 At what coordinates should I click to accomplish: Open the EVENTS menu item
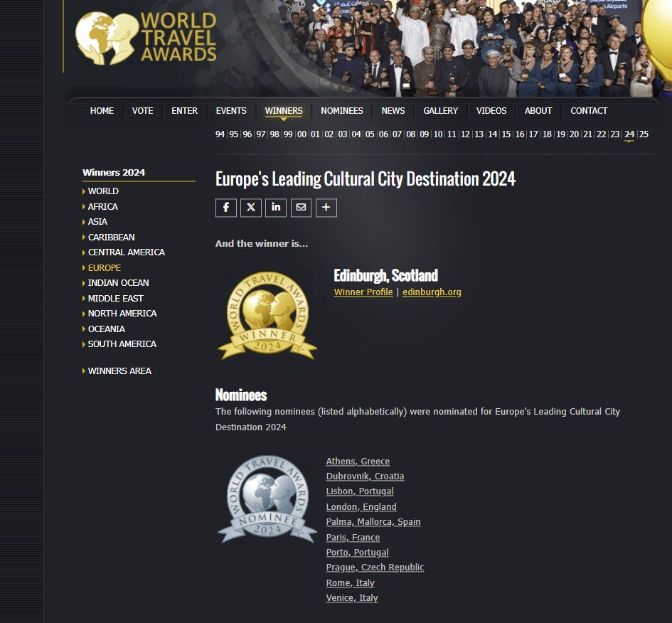(x=231, y=110)
